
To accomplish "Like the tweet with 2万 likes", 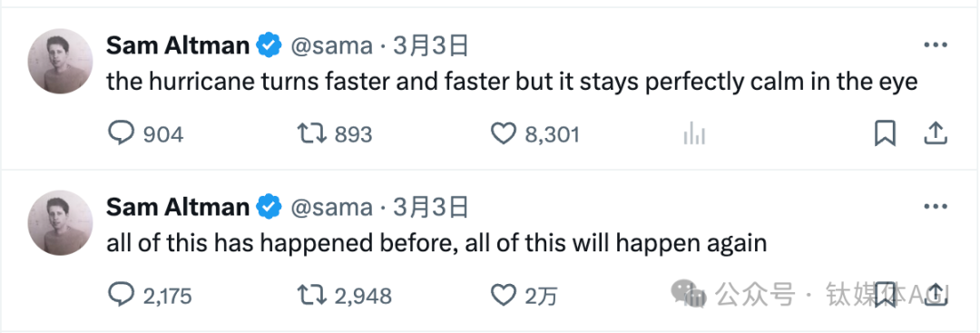I will click(x=503, y=295).
